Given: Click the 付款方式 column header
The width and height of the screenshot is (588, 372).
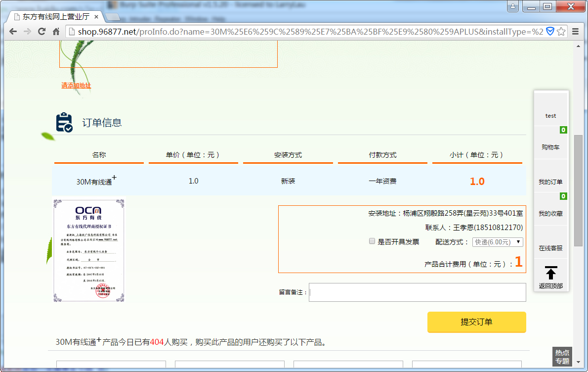Looking at the screenshot, I should pyautogui.click(x=382, y=155).
